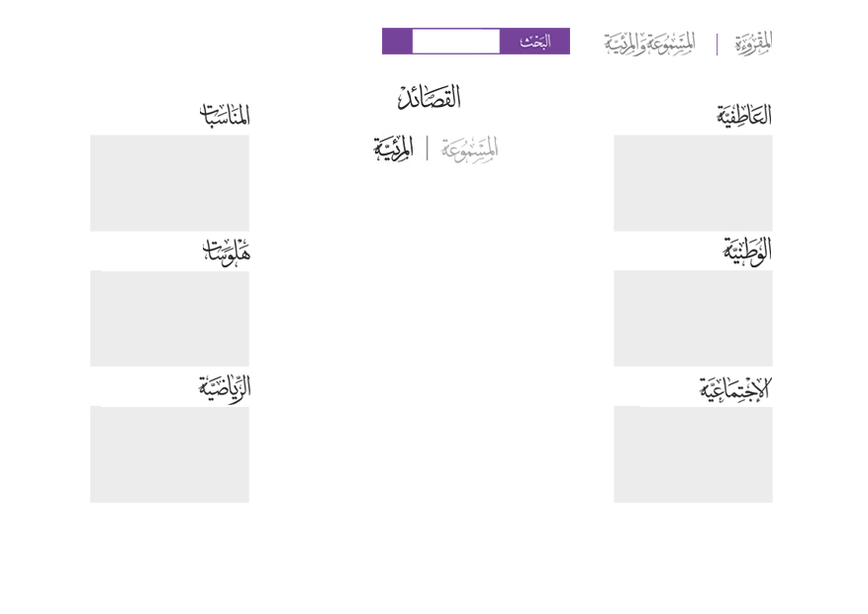Open the الرياضية category title
This screenshot has width=868, height=614.
(x=225, y=387)
